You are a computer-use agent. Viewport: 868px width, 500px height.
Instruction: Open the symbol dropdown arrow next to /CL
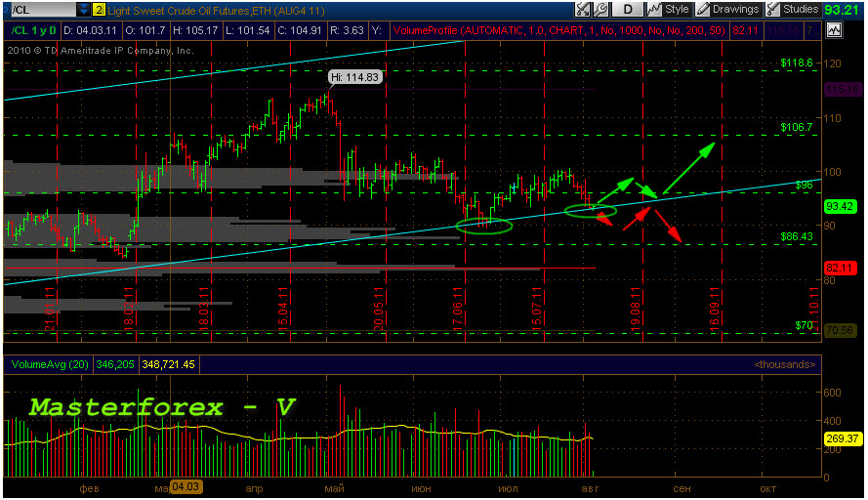coord(83,10)
